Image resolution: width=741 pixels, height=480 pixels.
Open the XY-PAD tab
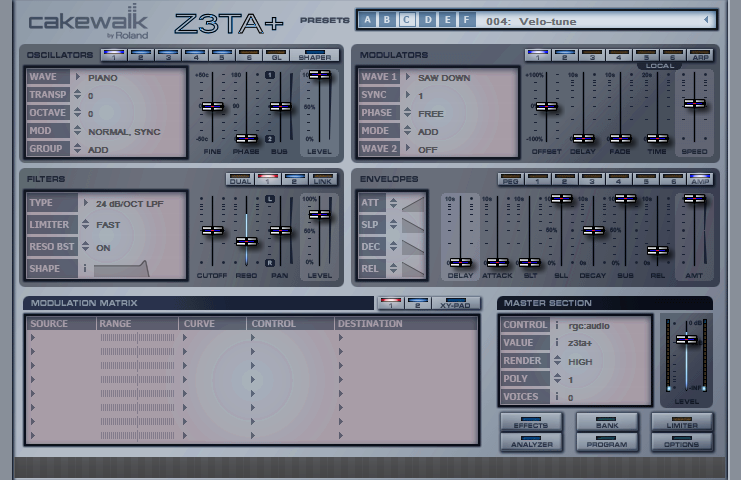coord(456,303)
